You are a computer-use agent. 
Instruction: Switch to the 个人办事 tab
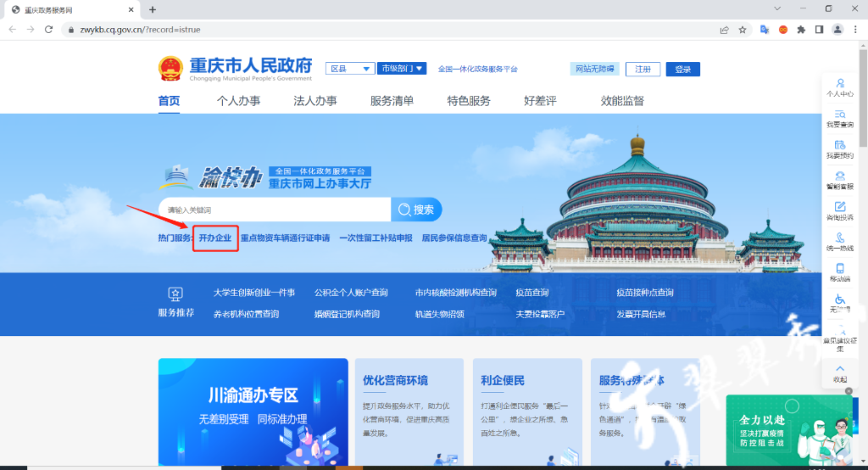point(238,101)
